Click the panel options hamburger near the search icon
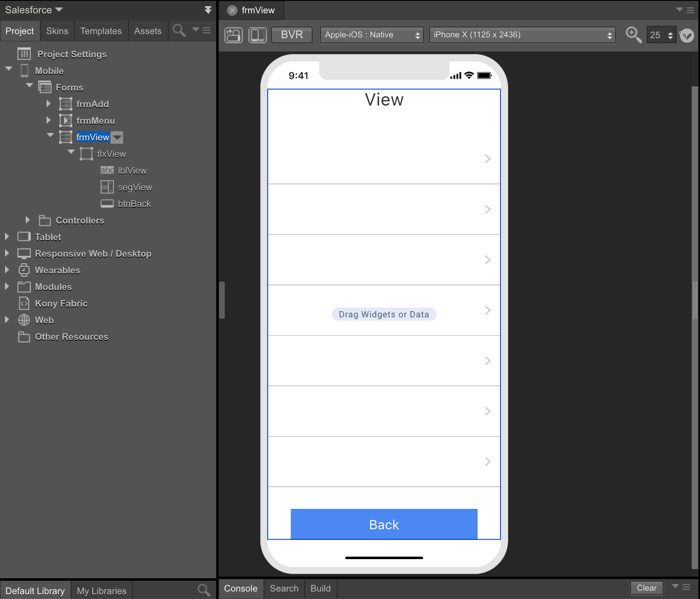700x599 pixels. (206, 30)
